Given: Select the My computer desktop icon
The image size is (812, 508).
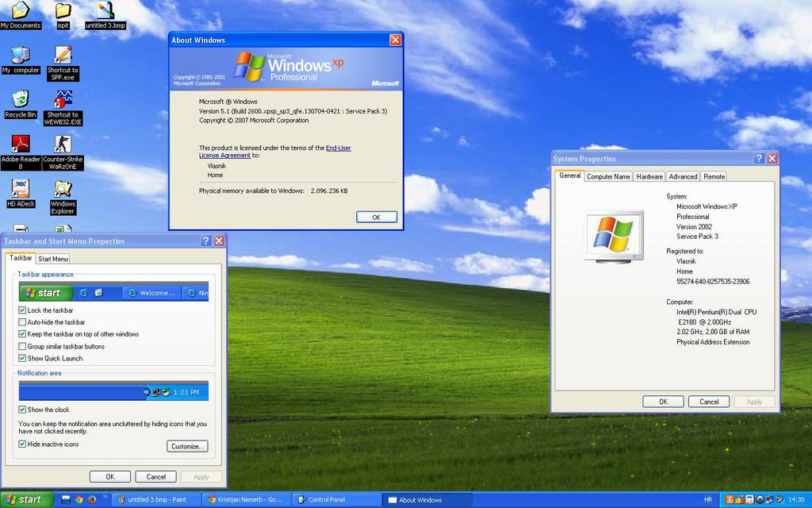Looking at the screenshot, I should pyautogui.click(x=20, y=60).
